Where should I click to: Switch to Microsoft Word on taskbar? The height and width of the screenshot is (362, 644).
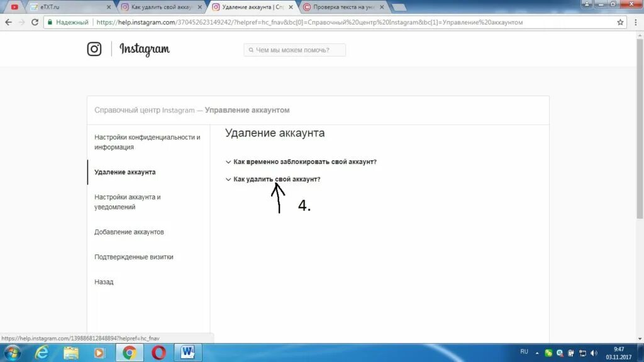coord(187,353)
